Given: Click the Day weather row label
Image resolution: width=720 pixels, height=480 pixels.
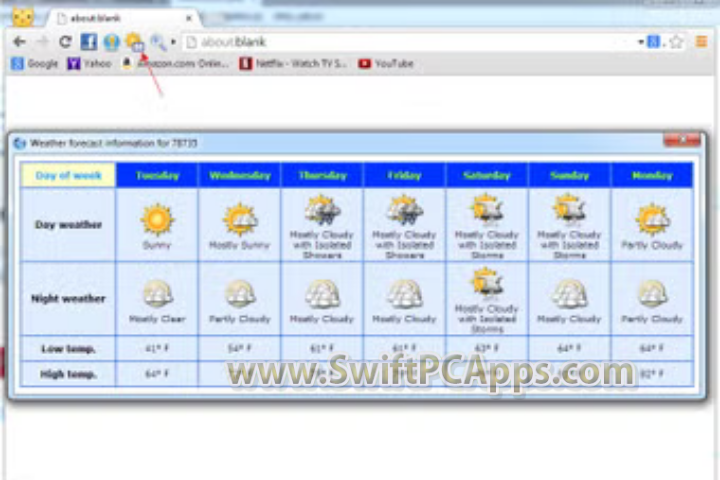Looking at the screenshot, I should coord(68,225).
